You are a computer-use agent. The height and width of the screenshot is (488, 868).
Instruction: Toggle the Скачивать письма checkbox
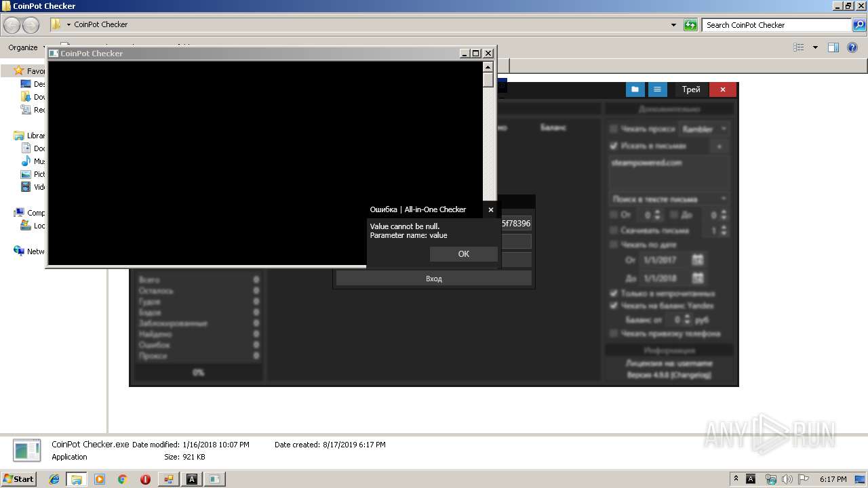(614, 230)
